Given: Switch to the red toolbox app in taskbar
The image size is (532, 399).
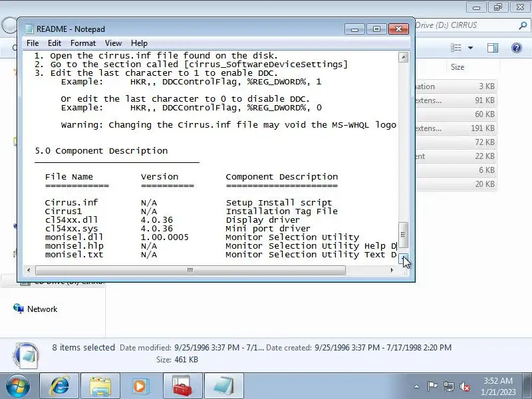Looking at the screenshot, I should pyautogui.click(x=182, y=386).
